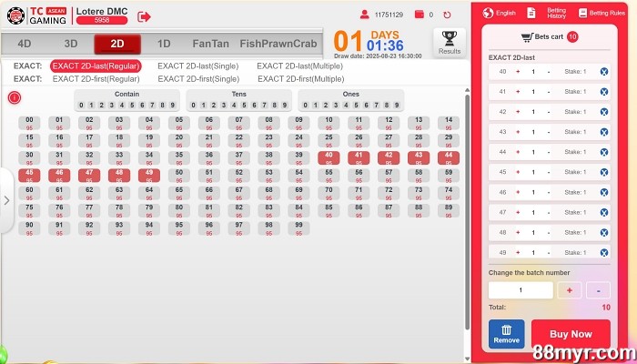Select EXACT 2D-first(Single) option
Image resolution: width=637 pixels, height=364 pixels.
pyautogui.click(x=198, y=79)
